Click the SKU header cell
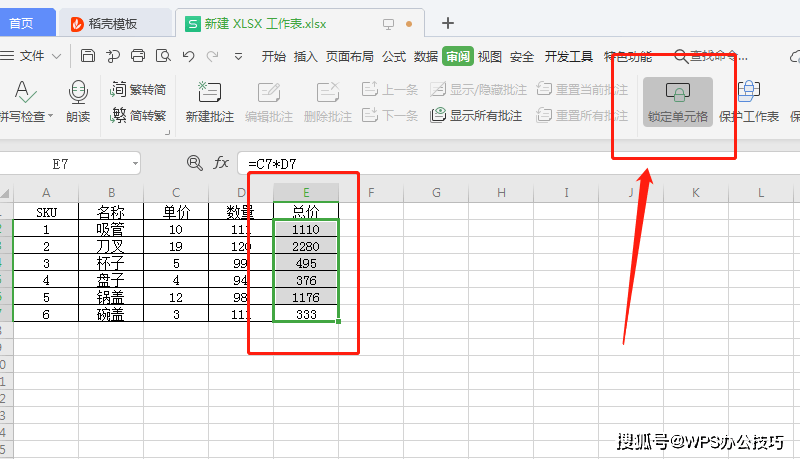This screenshot has height=459, width=800. pyautogui.click(x=46, y=212)
